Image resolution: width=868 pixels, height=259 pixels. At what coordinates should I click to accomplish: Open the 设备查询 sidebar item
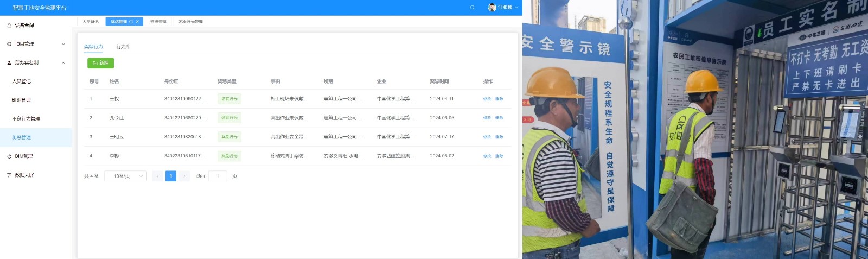tap(36, 25)
